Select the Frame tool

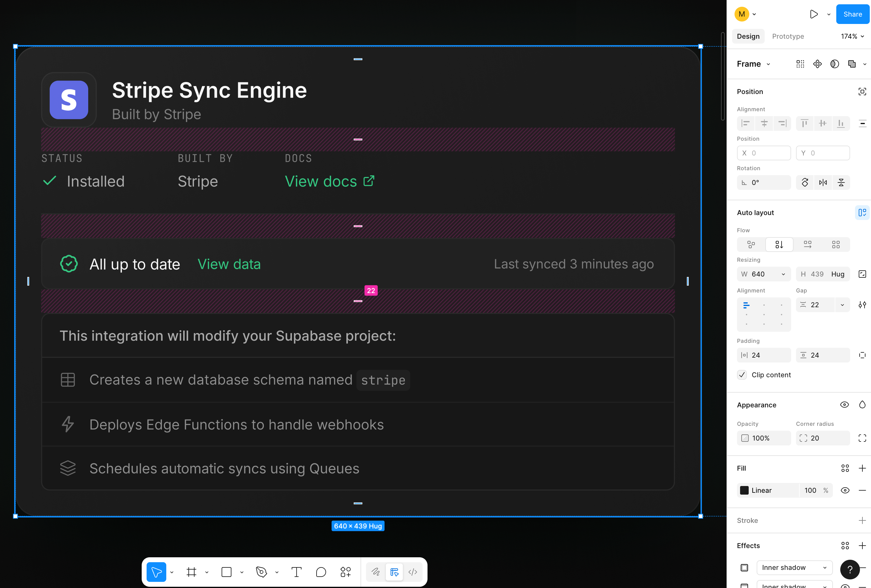(x=192, y=572)
